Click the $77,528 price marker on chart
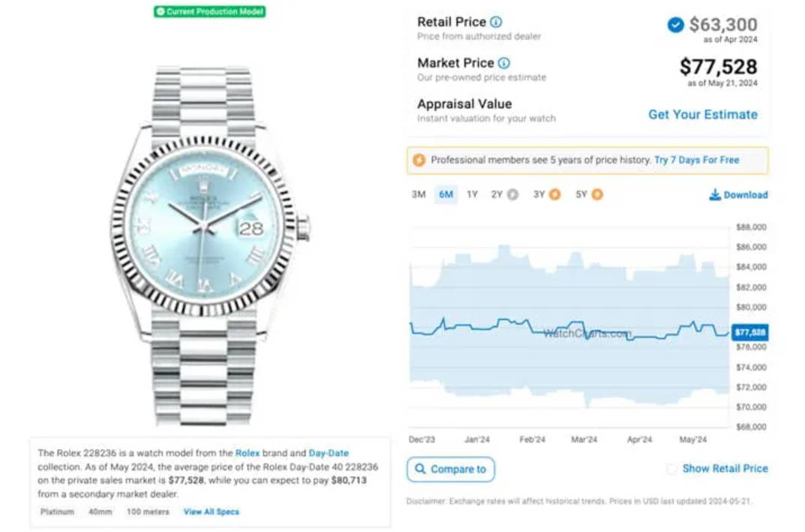The width and height of the screenshot is (805, 532). click(749, 332)
